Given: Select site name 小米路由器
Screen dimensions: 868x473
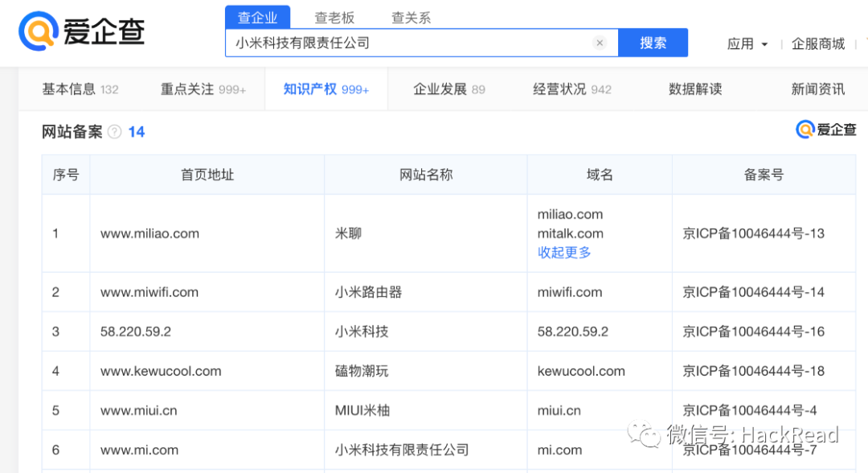Looking at the screenshot, I should pos(368,292).
